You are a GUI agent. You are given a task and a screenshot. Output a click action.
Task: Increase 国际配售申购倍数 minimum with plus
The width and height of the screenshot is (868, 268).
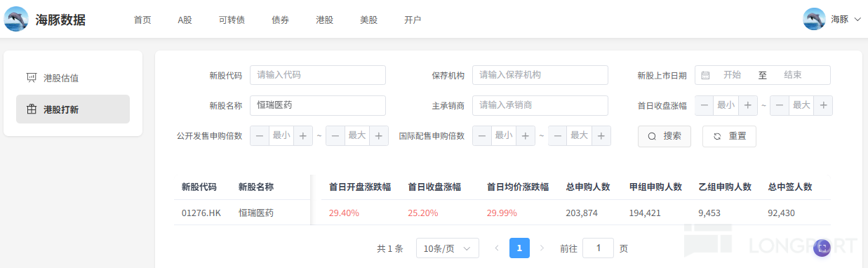(x=526, y=135)
